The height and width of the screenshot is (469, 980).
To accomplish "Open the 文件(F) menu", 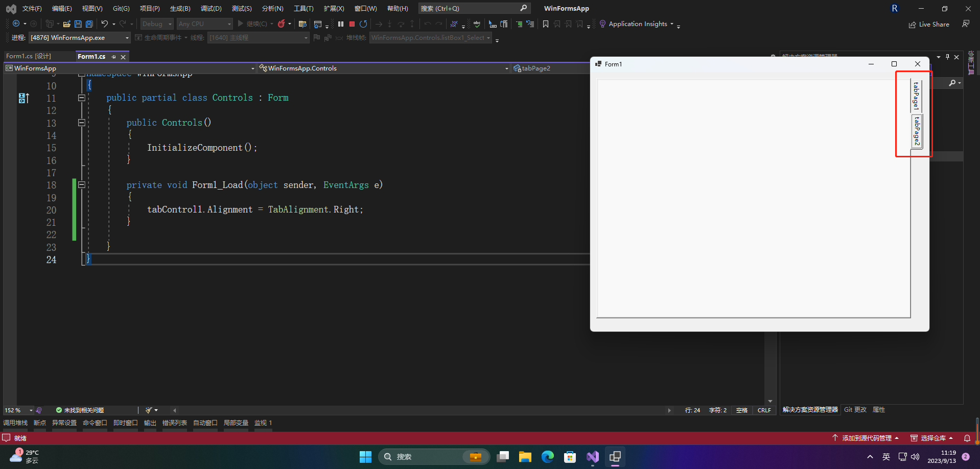I will pyautogui.click(x=32, y=8).
